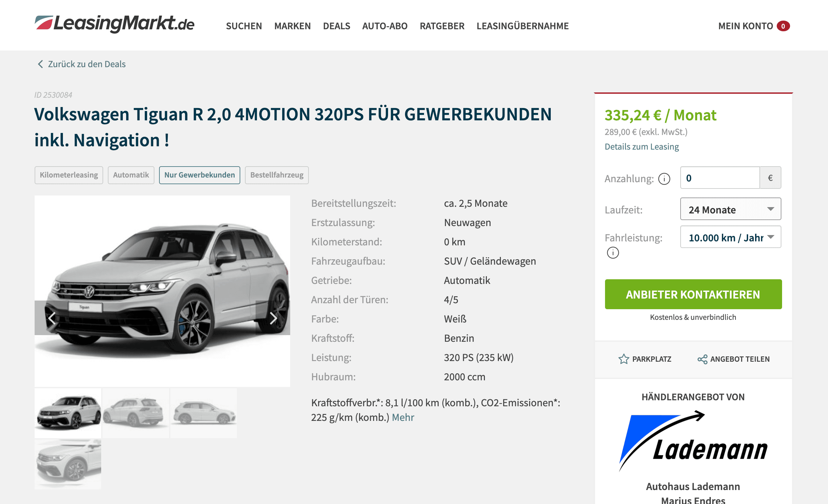The width and height of the screenshot is (828, 504).
Task: Click the Mein Konto notification badge
Action: point(783,26)
